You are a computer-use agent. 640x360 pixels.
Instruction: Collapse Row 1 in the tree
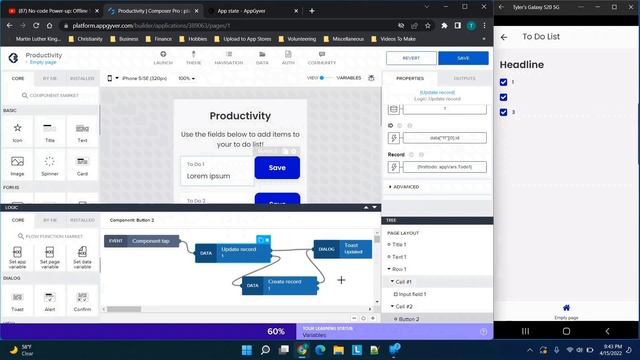coord(389,269)
